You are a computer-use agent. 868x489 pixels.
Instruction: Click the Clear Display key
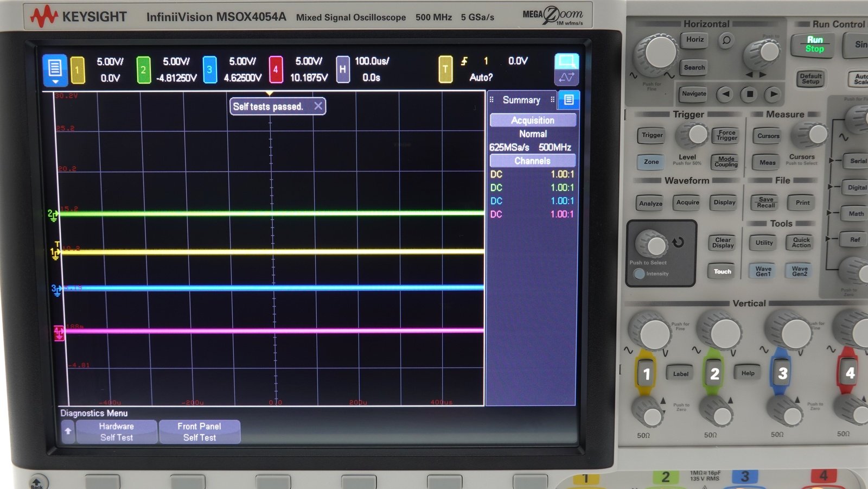point(723,243)
